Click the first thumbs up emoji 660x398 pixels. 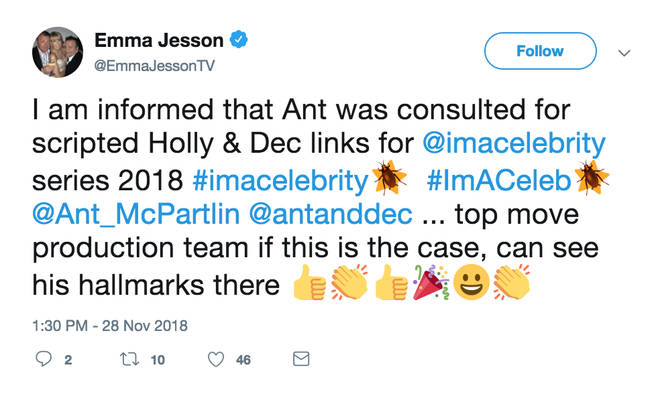[309, 282]
